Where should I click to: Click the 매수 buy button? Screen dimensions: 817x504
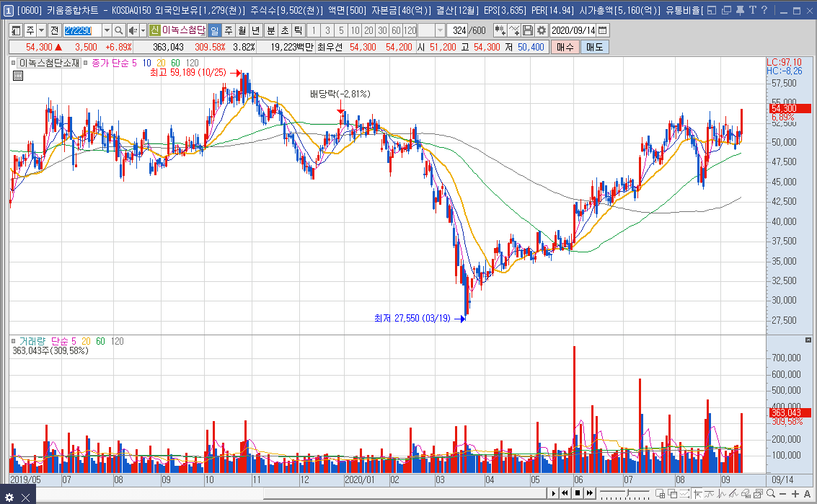pos(565,47)
